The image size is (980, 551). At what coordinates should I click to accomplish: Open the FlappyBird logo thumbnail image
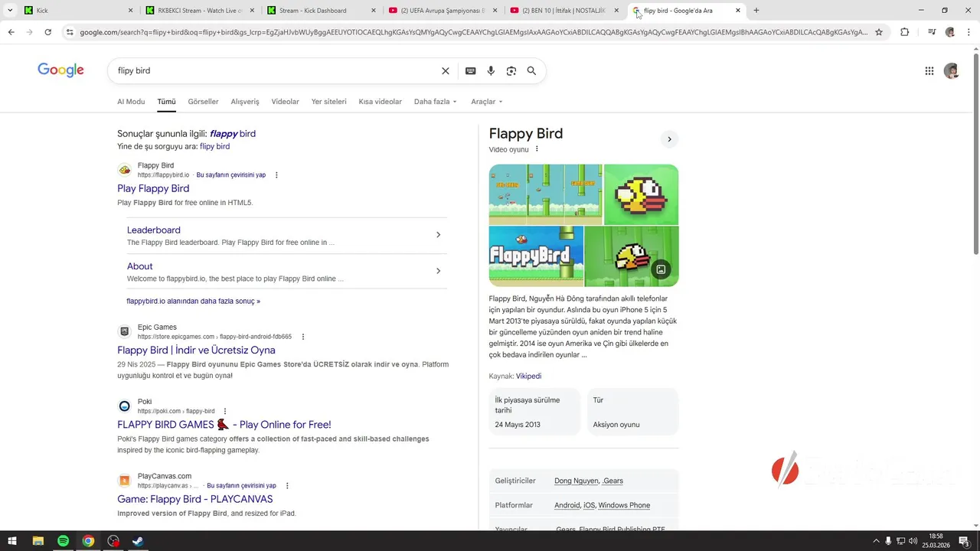[536, 256]
